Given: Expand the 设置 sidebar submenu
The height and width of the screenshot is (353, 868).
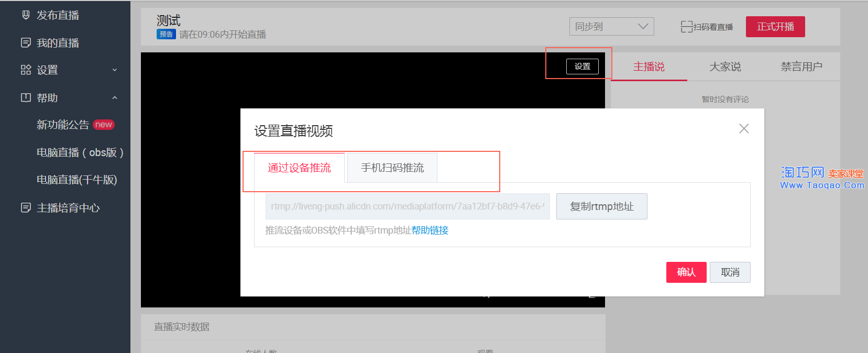Looking at the screenshot, I should [x=115, y=70].
